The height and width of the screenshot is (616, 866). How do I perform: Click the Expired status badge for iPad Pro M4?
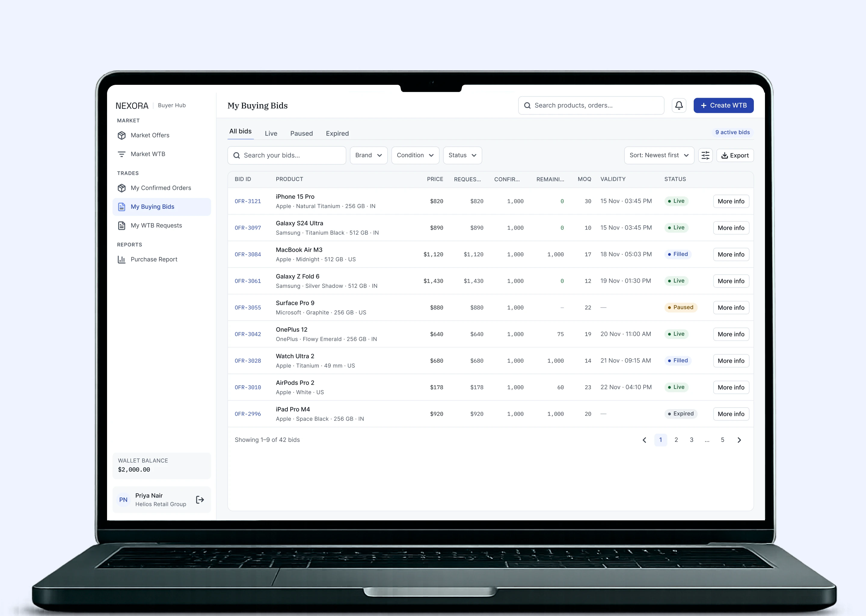pyautogui.click(x=680, y=414)
